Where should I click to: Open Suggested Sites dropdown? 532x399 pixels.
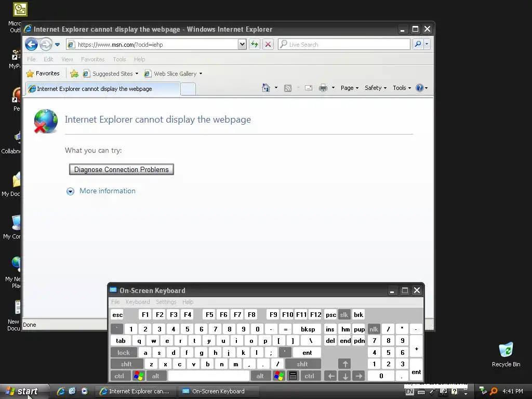pyautogui.click(x=111, y=74)
